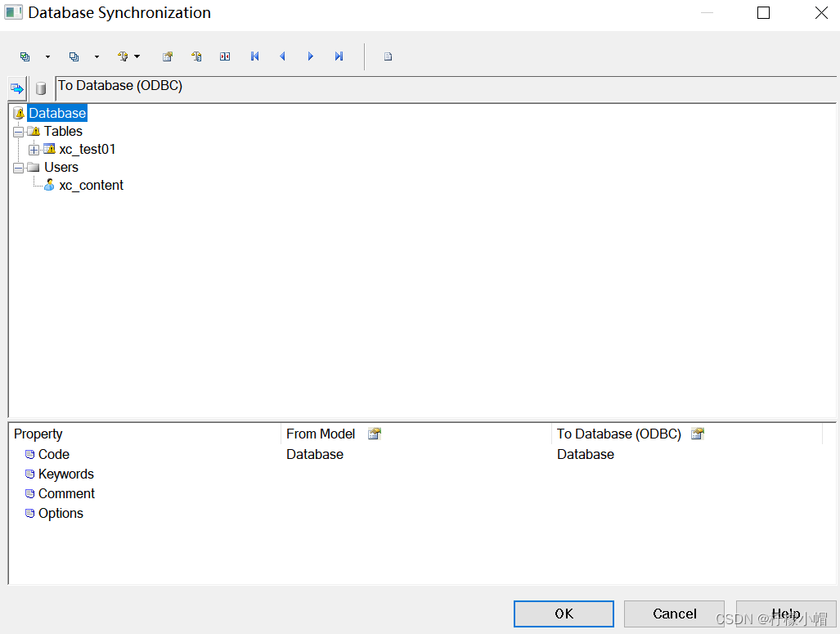
Task: Jump to the first difference
Action: tap(255, 56)
